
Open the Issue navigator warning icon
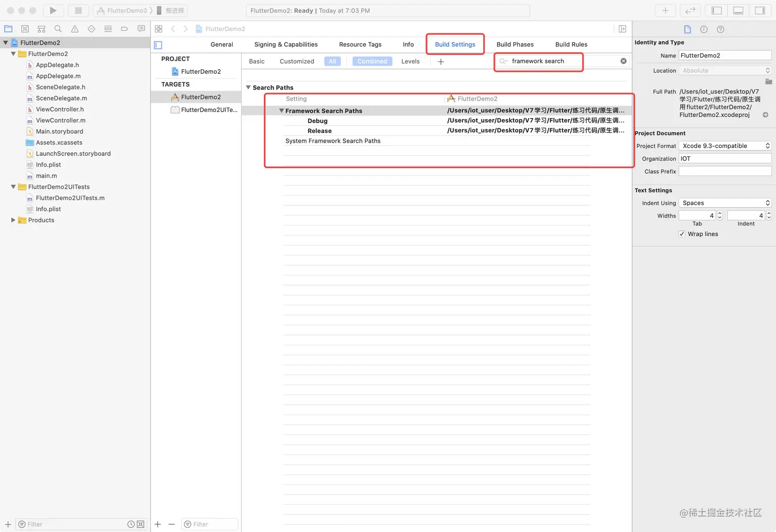(x=75, y=29)
